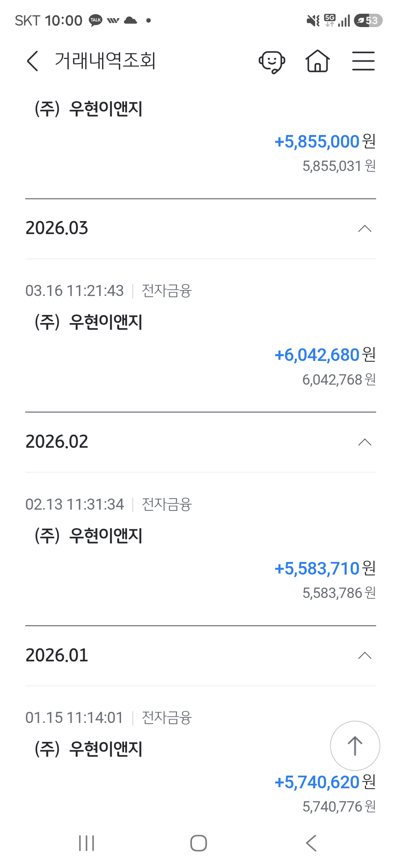Collapse the 2026.01 month section
The image size is (401, 868).
[x=365, y=655]
